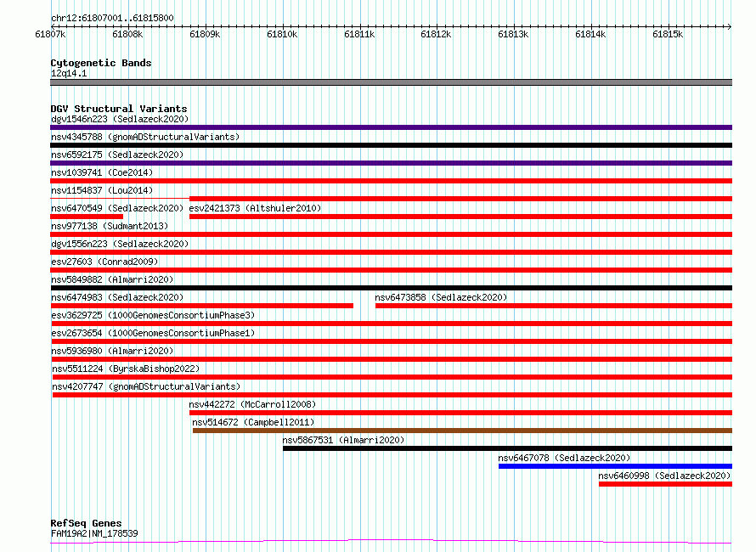756x552 pixels.
Task: Click the blue nsv6467078 variant bar
Action: tap(615, 466)
